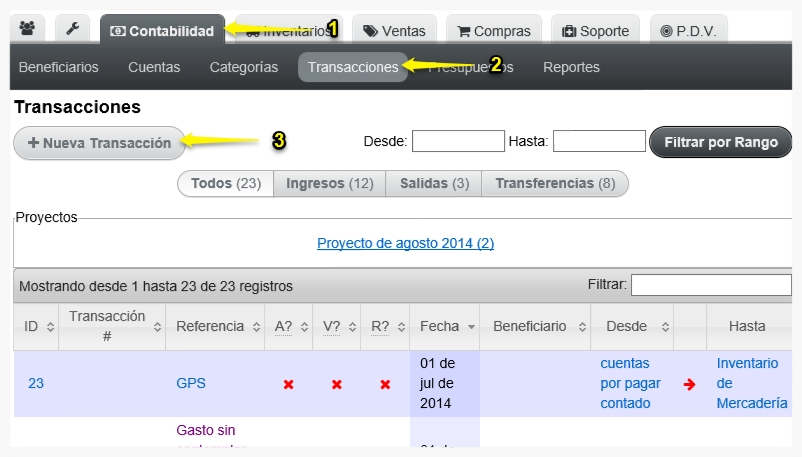Select Transacciones submenu item
Screen dimensions: 802x457
353,67
